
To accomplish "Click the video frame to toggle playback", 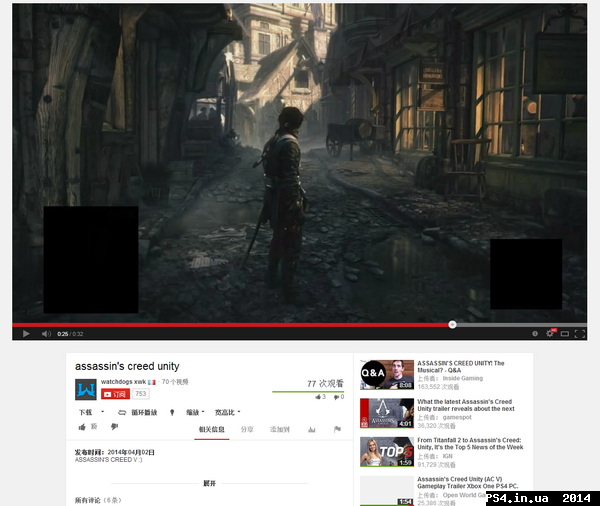I will [300, 163].
